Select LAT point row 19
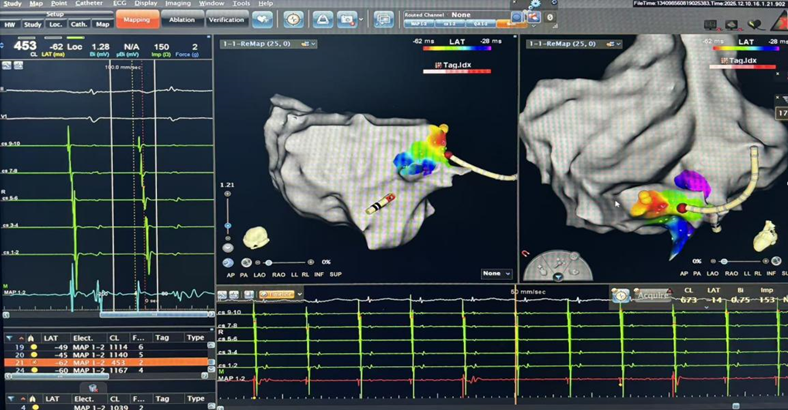 coord(100,346)
